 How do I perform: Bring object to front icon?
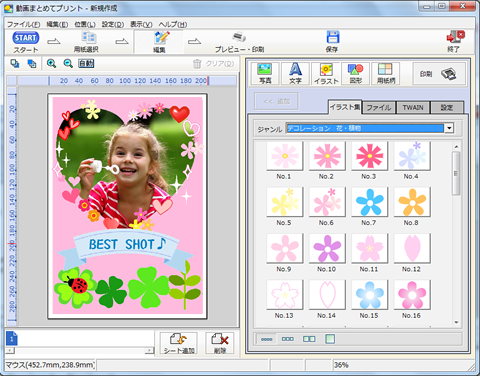click(15, 63)
